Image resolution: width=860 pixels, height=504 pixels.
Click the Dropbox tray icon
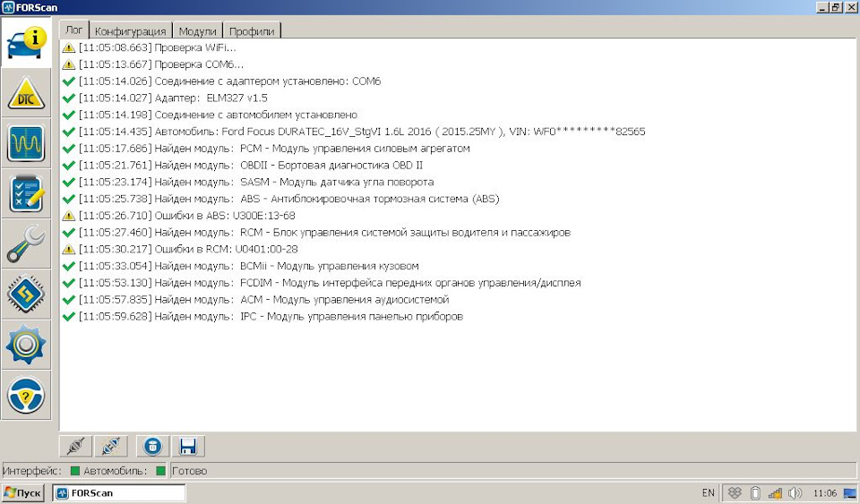(x=735, y=493)
